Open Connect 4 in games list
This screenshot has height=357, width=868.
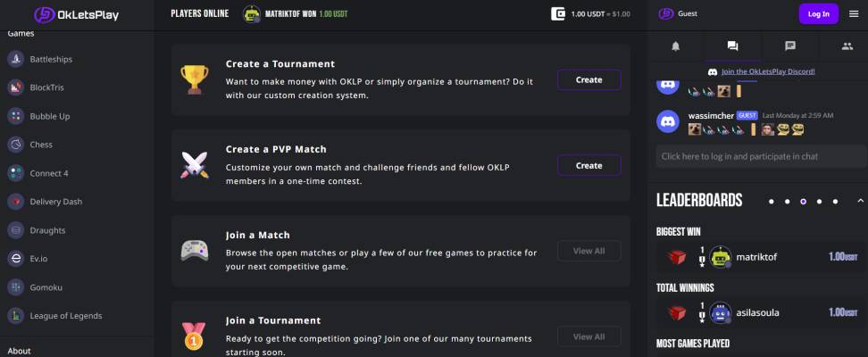(x=49, y=173)
